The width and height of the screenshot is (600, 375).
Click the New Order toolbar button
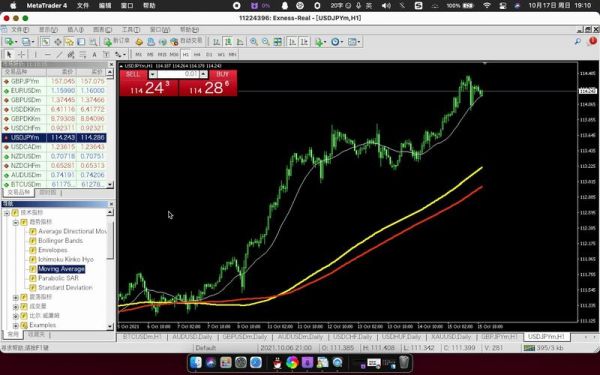(117, 41)
